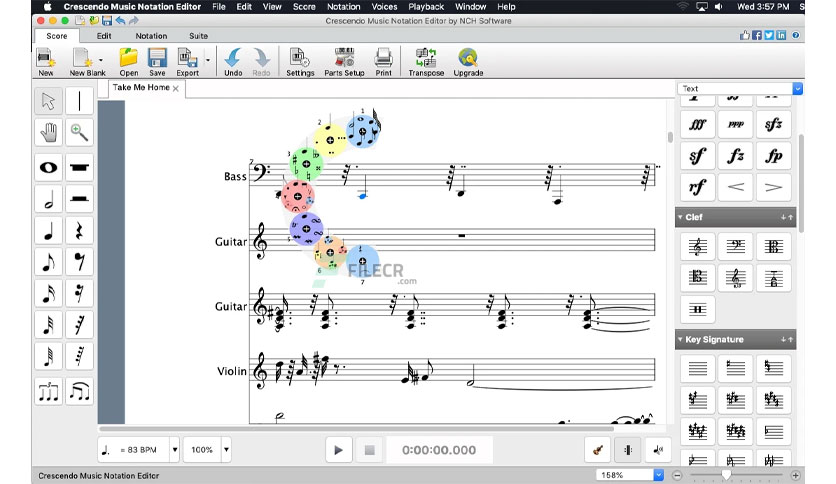The height and width of the screenshot is (484, 836).
Task: Pick the eighth note tool
Action: [49, 262]
